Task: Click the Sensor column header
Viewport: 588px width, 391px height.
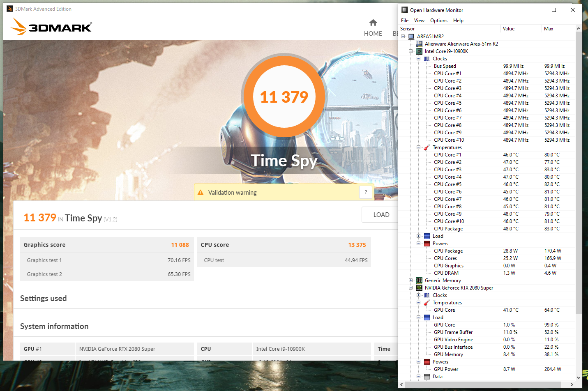Action: point(450,29)
